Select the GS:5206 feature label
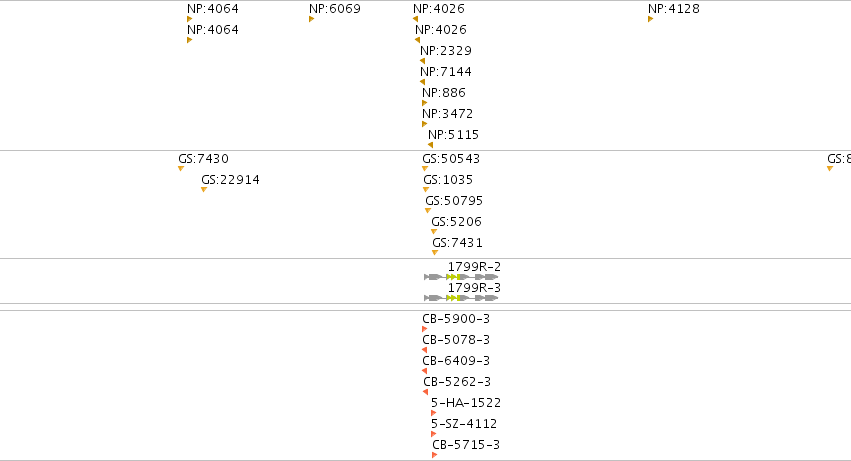The image size is (851, 461). pos(456,222)
